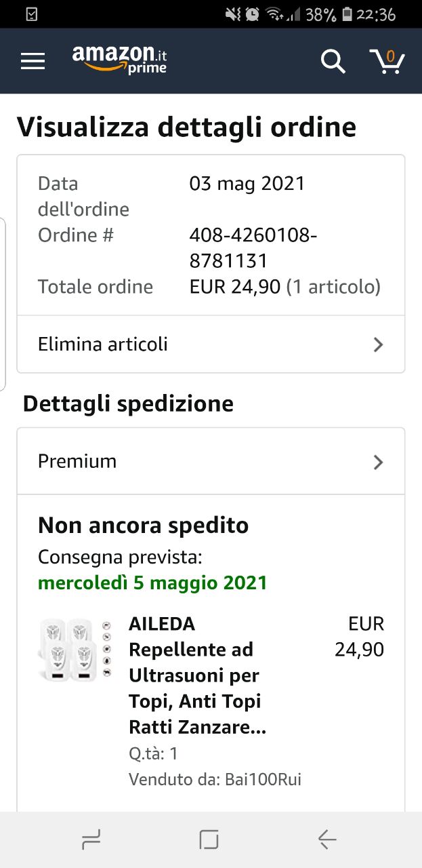Image resolution: width=422 pixels, height=868 pixels.
Task: Expand the Premium shipping chevron
Action: (378, 462)
